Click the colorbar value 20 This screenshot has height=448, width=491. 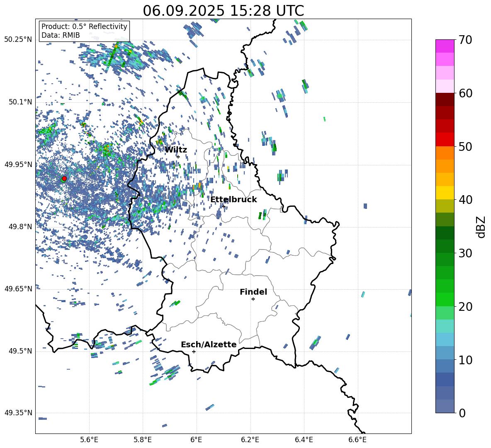pos(465,306)
